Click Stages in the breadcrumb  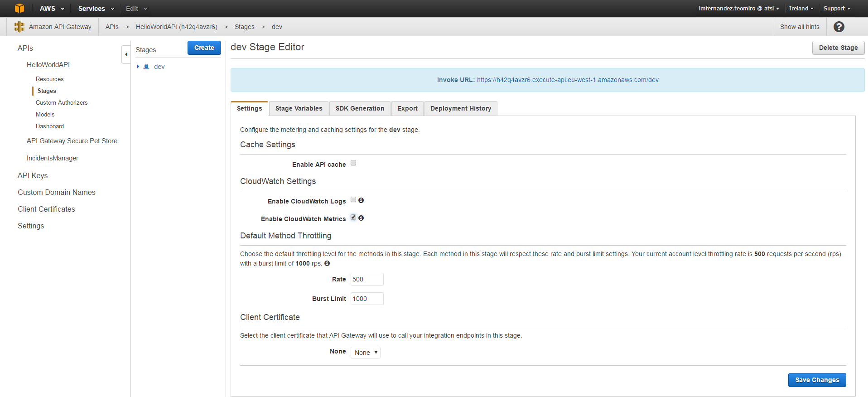pyautogui.click(x=245, y=27)
